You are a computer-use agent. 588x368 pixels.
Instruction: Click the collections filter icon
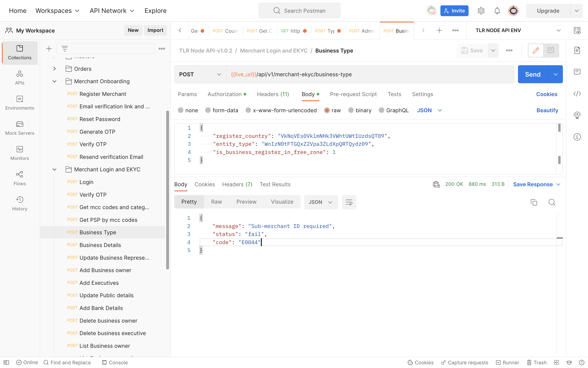coord(65,49)
